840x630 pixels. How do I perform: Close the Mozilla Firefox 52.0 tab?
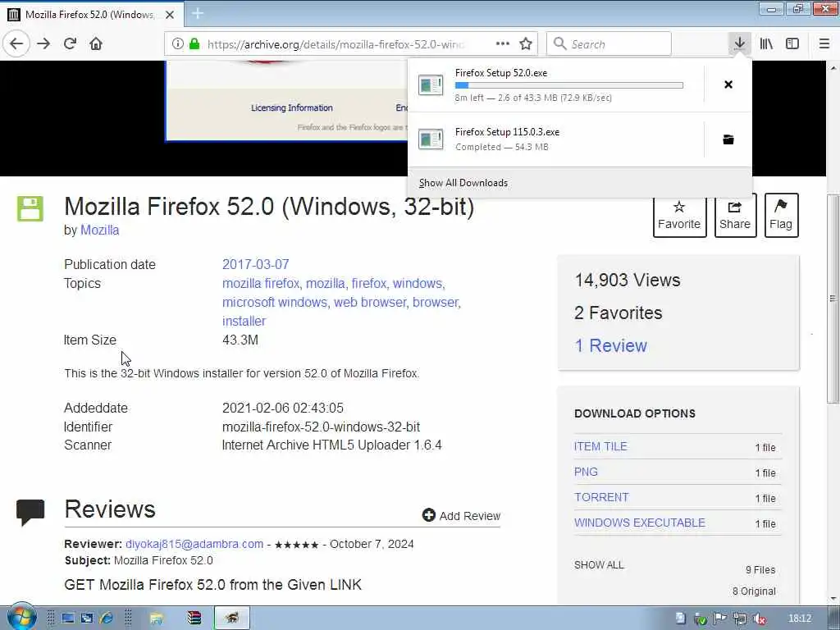(170, 15)
